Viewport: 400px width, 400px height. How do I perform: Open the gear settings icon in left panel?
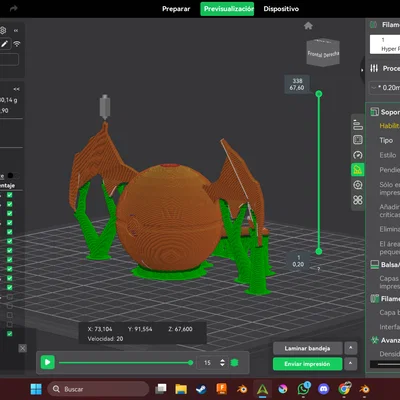click(3, 30)
